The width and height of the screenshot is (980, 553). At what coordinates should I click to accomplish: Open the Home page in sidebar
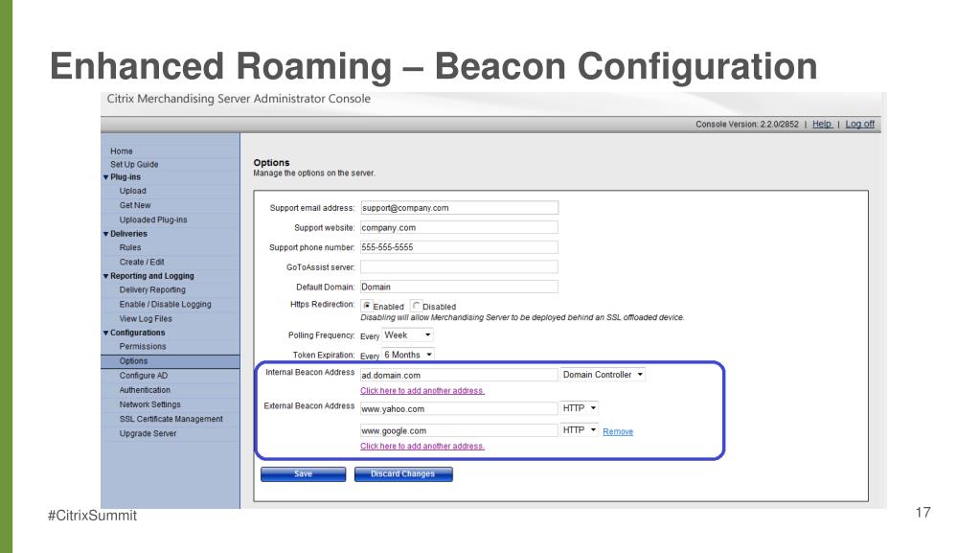[x=122, y=151]
